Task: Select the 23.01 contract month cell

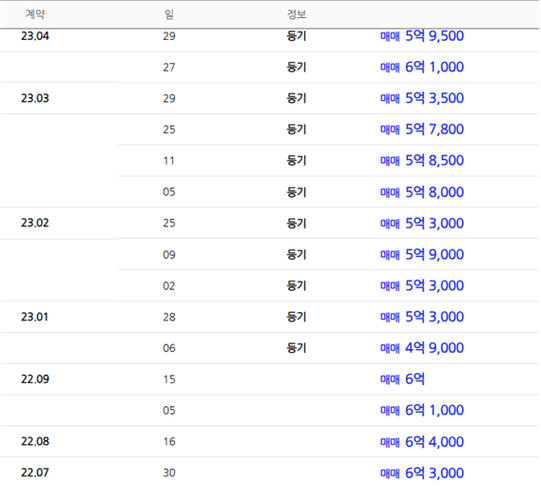Action: 35,317
